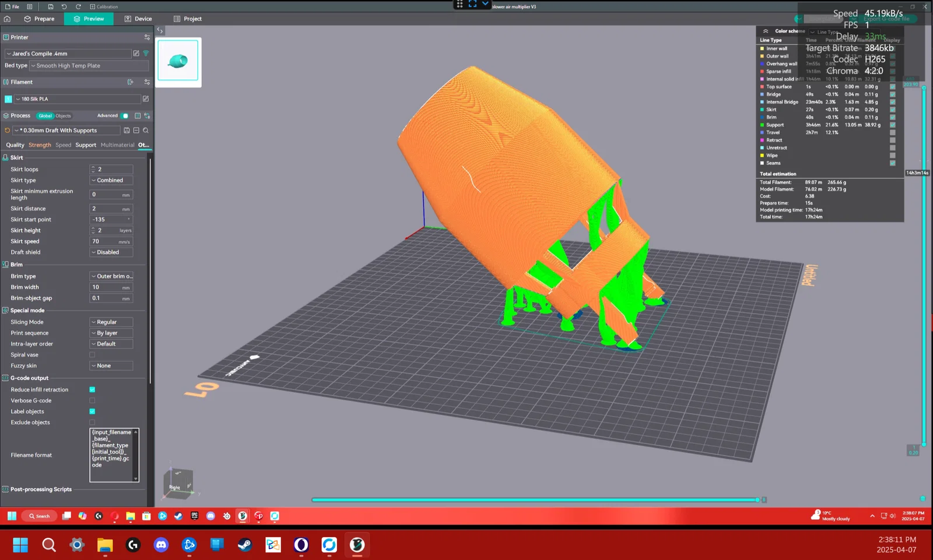Open the 180 Silk PLA filament dropdown
The image size is (933, 560).
pyautogui.click(x=77, y=99)
